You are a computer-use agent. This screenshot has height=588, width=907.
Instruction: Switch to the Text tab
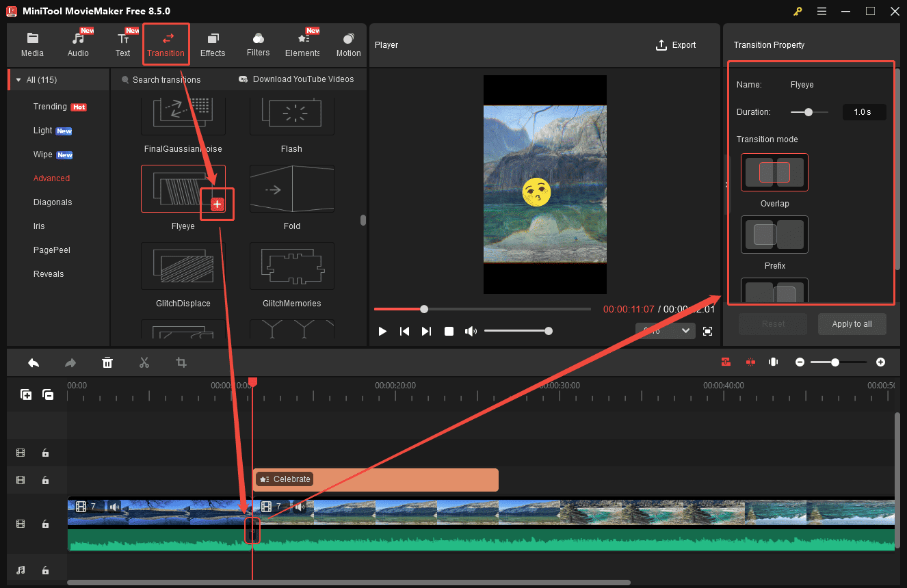(x=123, y=43)
